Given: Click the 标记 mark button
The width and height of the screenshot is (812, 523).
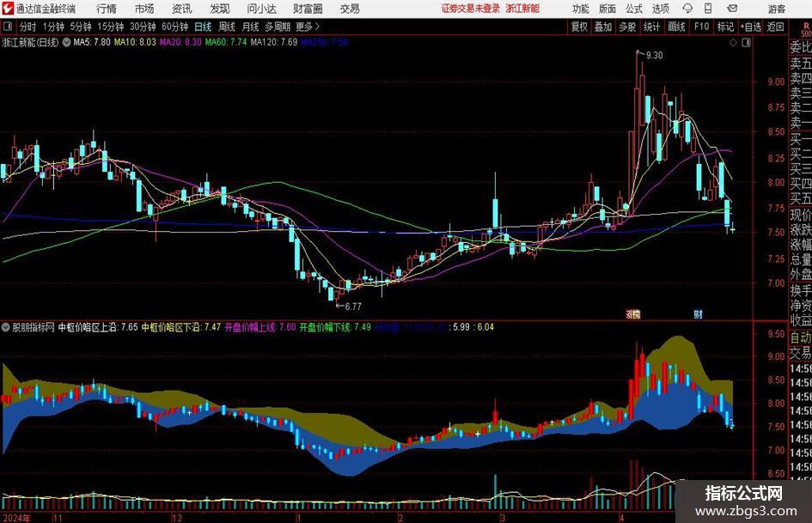Looking at the screenshot, I should (x=725, y=27).
